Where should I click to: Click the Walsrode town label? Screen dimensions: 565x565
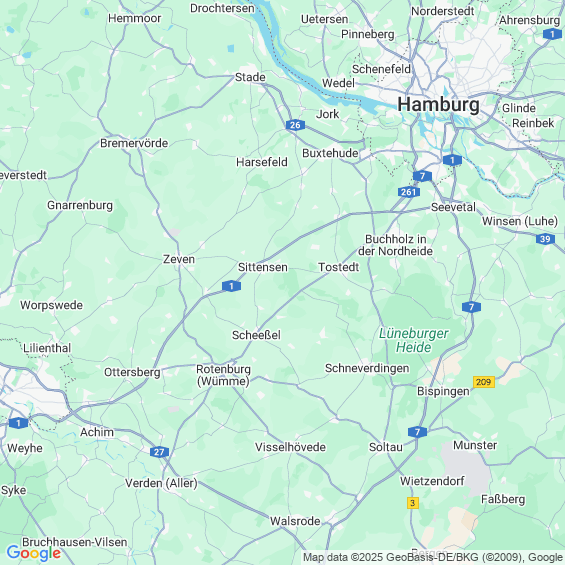coord(295,521)
